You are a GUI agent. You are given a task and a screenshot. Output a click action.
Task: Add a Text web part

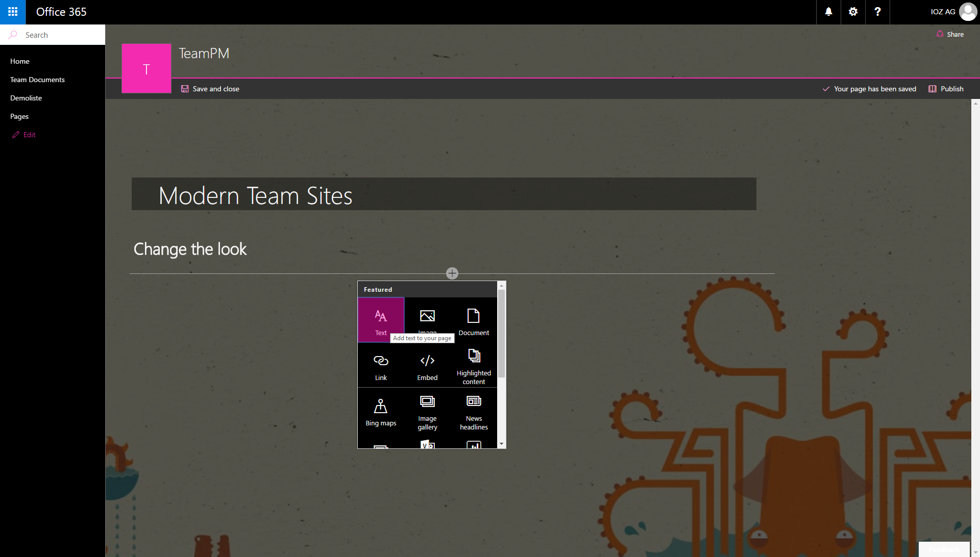tap(381, 320)
